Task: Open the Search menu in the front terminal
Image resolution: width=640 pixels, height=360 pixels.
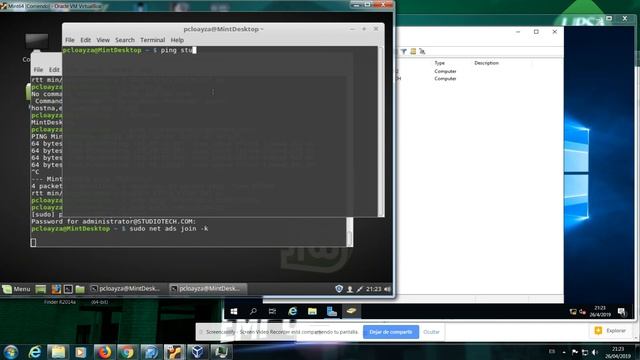Action: tap(124, 40)
